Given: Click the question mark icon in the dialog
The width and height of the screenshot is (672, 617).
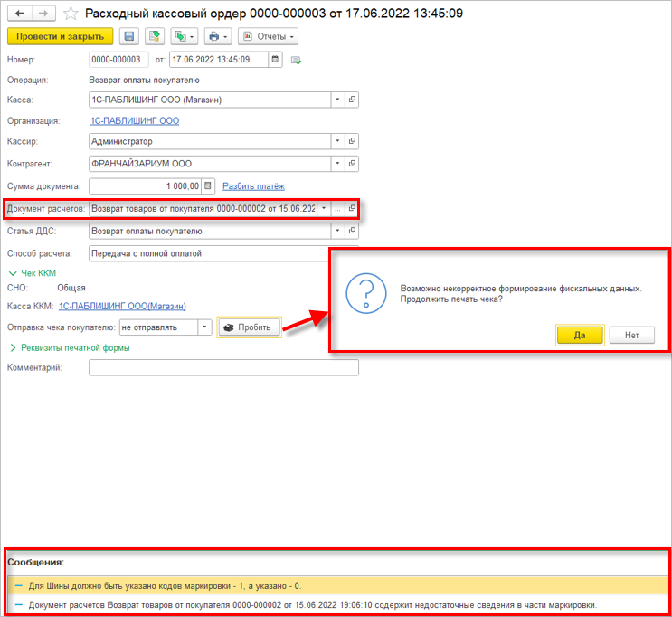Looking at the screenshot, I should (366, 293).
